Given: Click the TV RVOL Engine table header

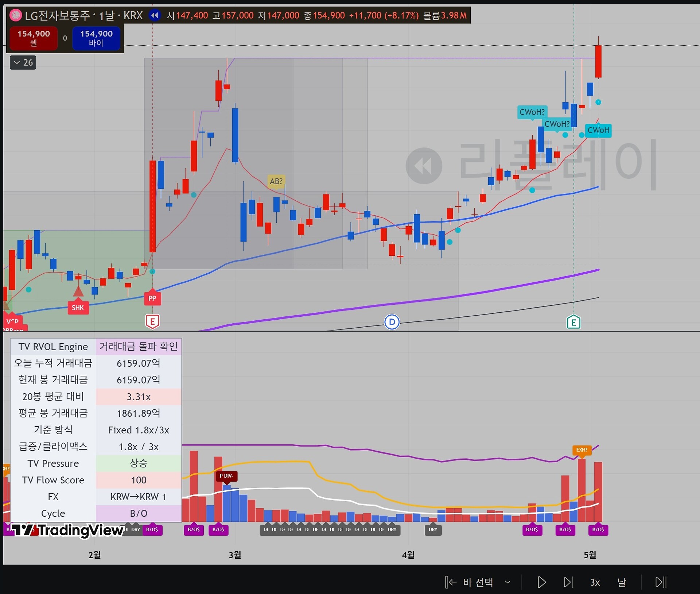Looking at the screenshot, I should pos(53,347).
